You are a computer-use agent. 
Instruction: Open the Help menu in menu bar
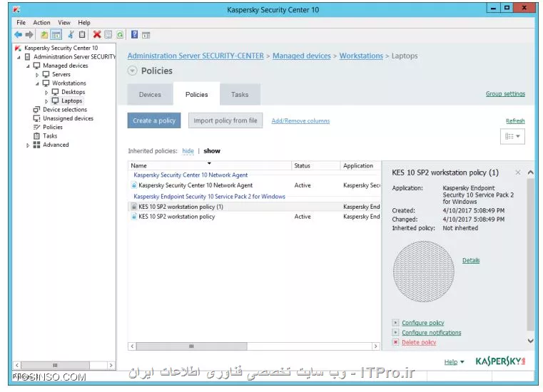click(84, 23)
